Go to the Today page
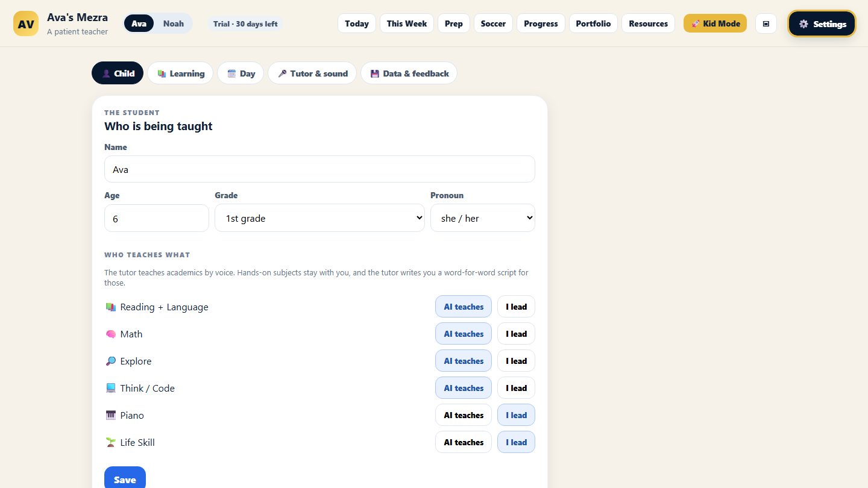Screen dimensions: 868x488 [x=357, y=23]
